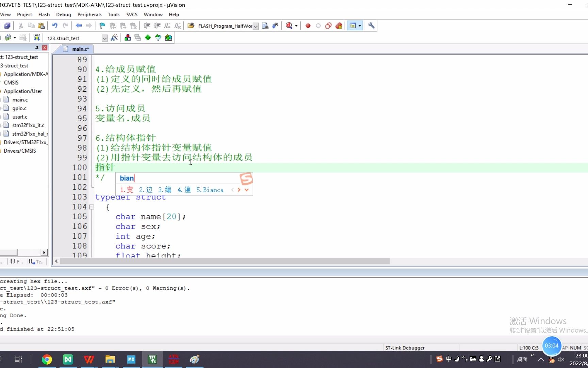Toggle a breakpoint at the current line

point(308,26)
